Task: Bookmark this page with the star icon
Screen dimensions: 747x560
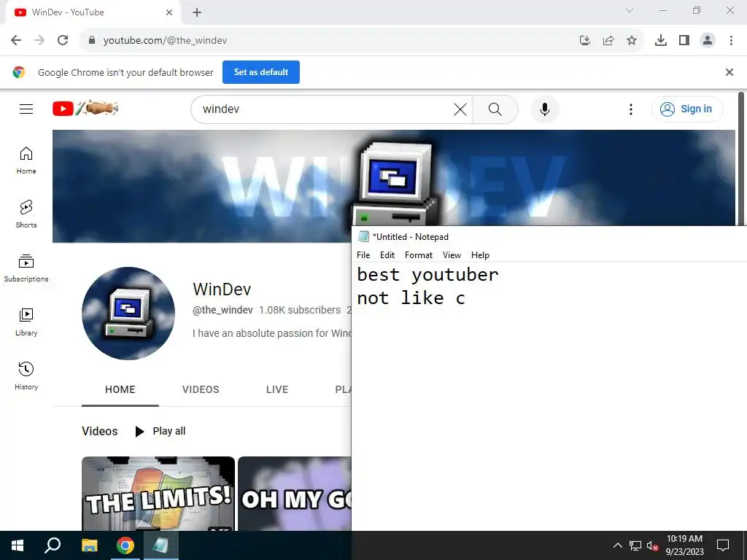Action: [x=632, y=41]
